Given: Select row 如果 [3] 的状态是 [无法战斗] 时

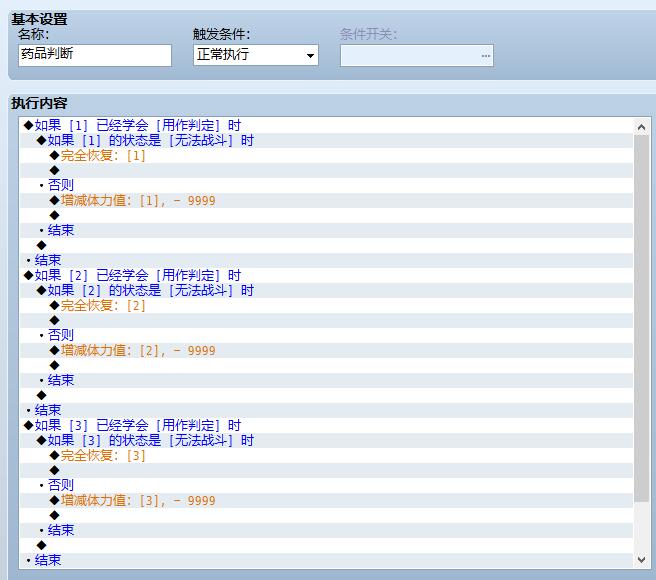Looking at the screenshot, I should click(x=326, y=440).
